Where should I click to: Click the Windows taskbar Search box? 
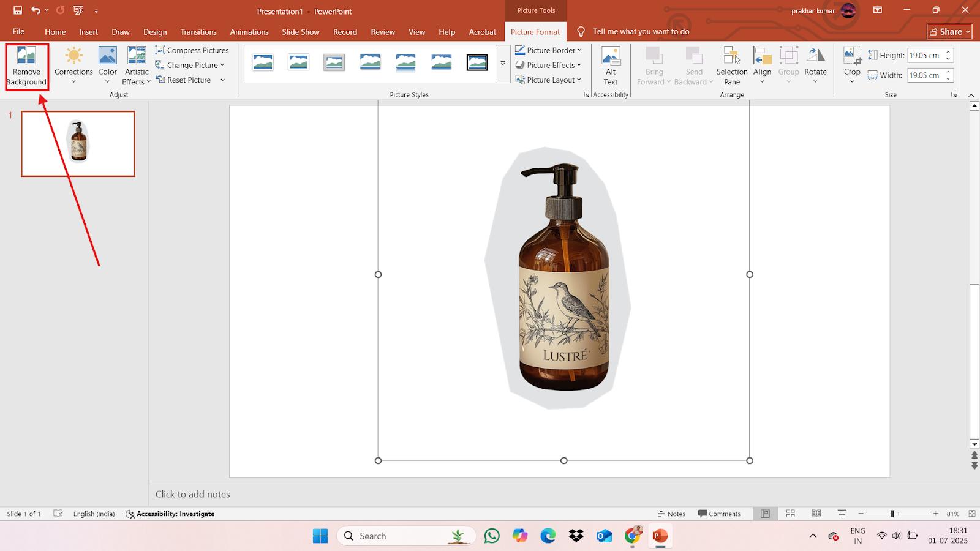[406, 536]
